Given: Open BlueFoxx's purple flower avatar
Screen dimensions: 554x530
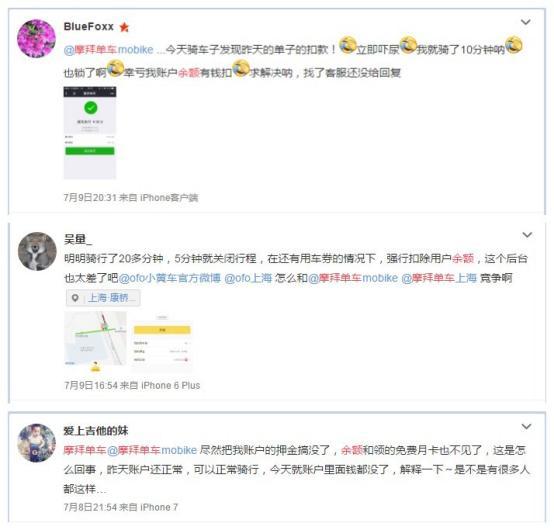Looking at the screenshot, I should coord(36,39).
